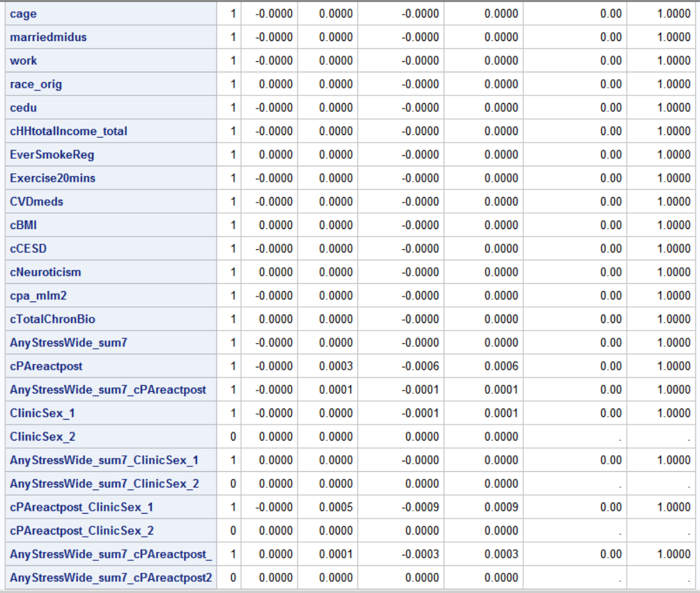Select the -0.0006 cell in cPAreactpost row
700x593 pixels.
420,366
